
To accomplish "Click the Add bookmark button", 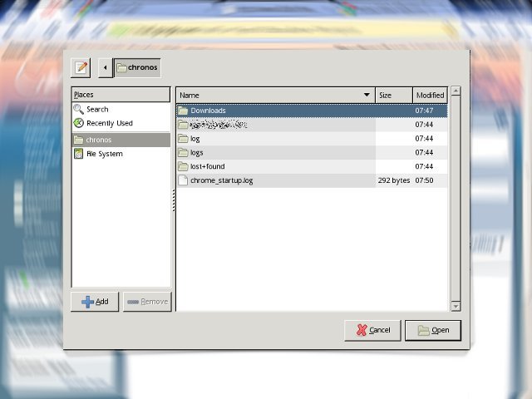I will click(x=95, y=302).
